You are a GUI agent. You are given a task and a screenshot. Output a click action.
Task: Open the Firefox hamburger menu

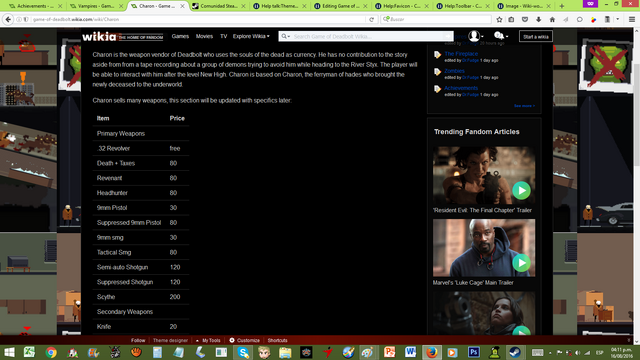pyautogui.click(x=632, y=19)
